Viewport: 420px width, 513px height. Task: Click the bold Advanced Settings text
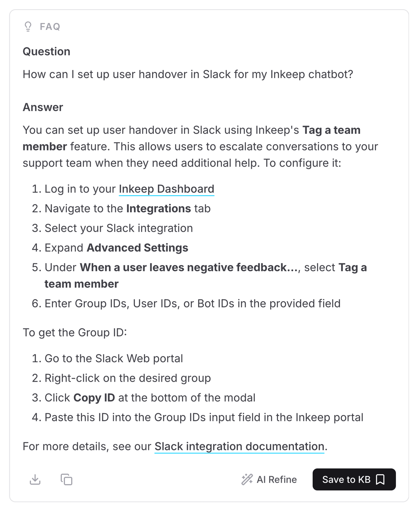coord(137,248)
